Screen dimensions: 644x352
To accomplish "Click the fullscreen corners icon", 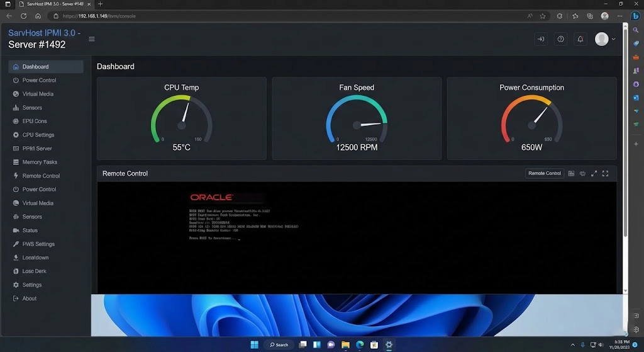I will [x=606, y=174].
